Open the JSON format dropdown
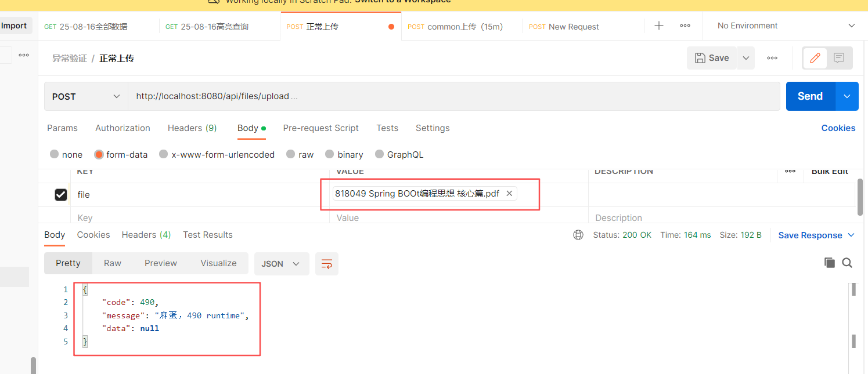Viewport: 868px width, 374px height. (x=281, y=264)
